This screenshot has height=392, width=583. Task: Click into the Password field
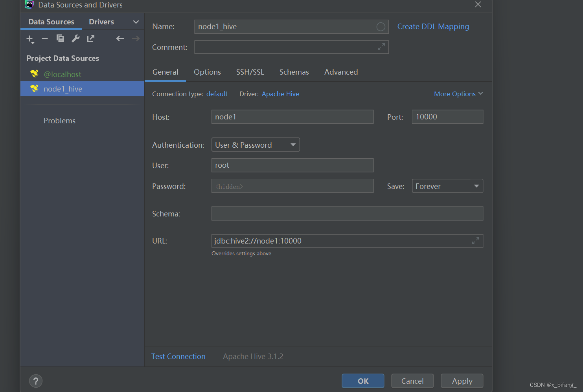click(x=292, y=186)
